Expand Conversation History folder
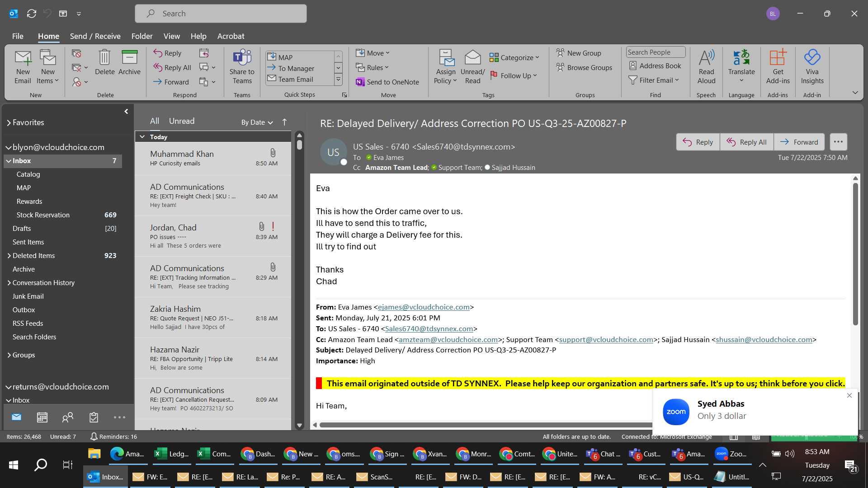 point(9,283)
